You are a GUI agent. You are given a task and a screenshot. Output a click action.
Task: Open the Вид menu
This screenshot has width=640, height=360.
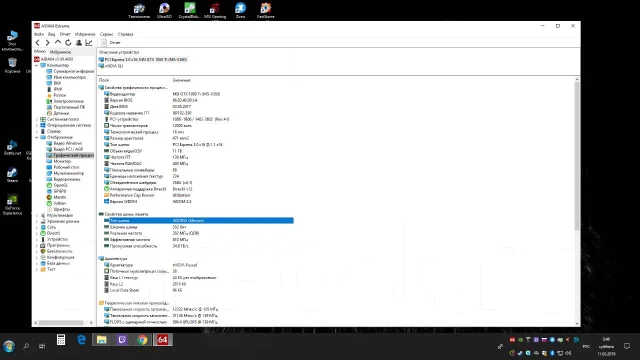click(x=51, y=34)
